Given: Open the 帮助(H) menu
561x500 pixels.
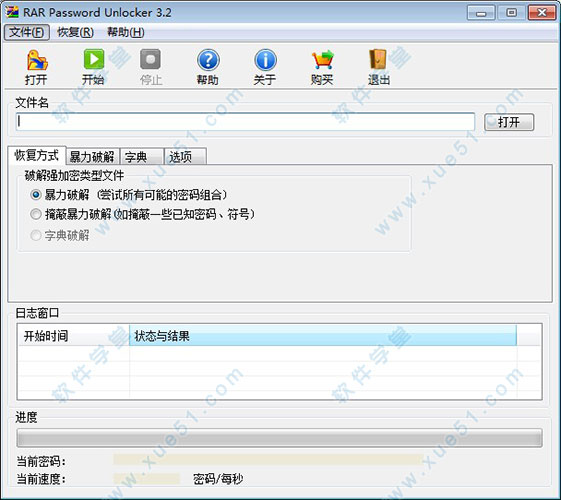Looking at the screenshot, I should point(126,33).
